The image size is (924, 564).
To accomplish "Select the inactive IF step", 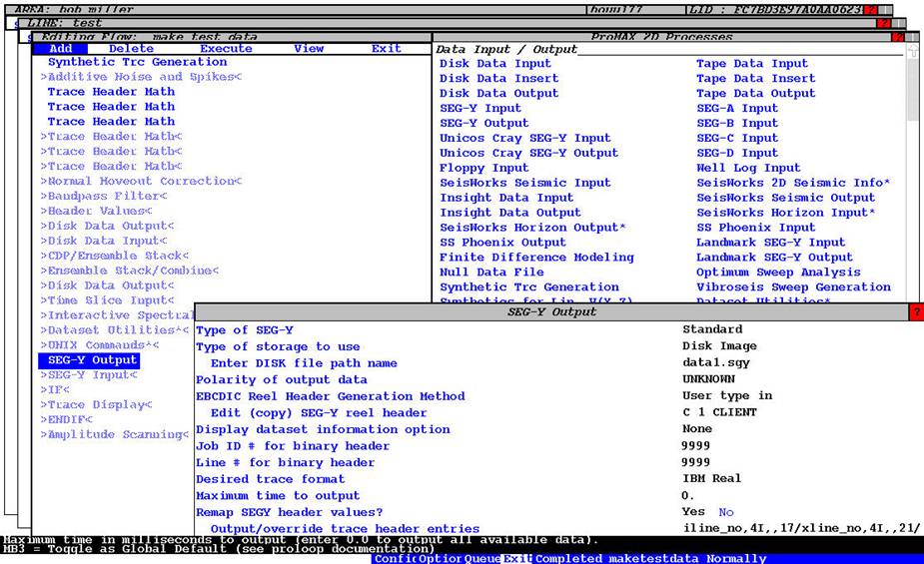I will 55,389.
